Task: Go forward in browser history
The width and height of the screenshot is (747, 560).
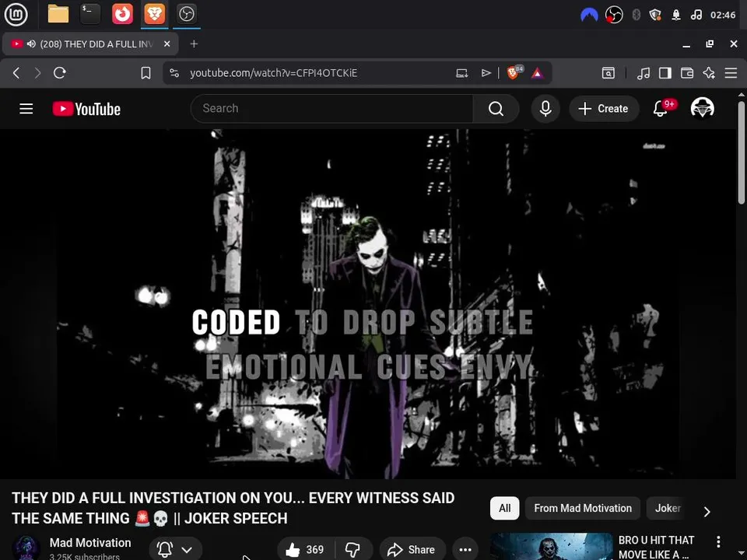Action: tap(37, 73)
